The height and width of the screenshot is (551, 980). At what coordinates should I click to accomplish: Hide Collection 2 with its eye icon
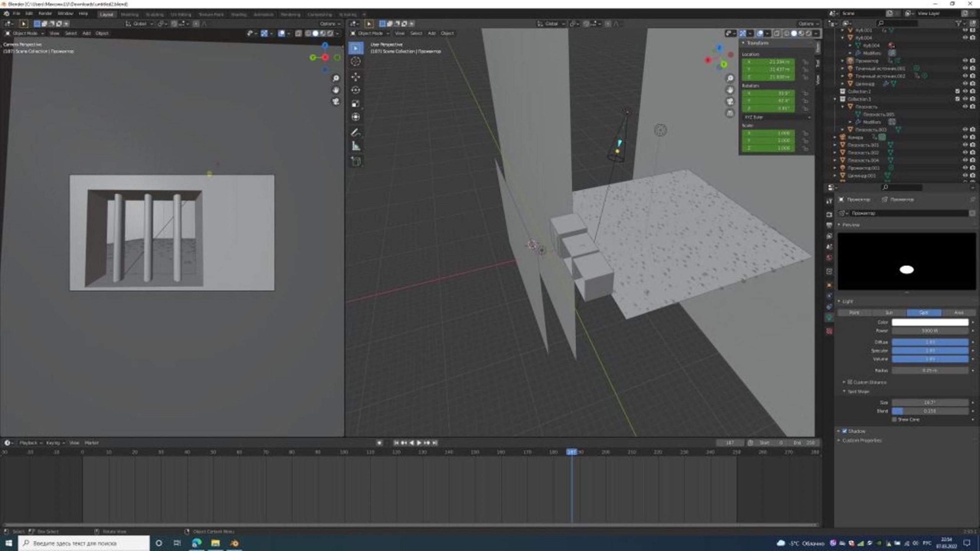tap(965, 91)
